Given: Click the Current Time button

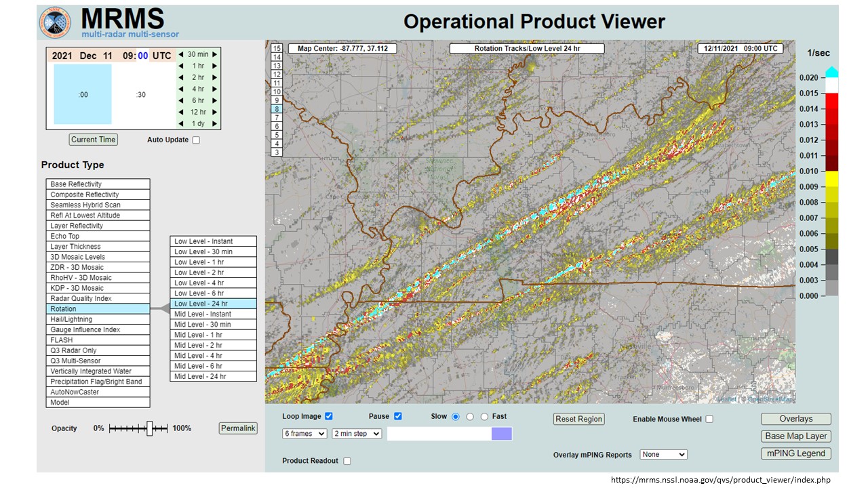Looking at the screenshot, I should [94, 140].
